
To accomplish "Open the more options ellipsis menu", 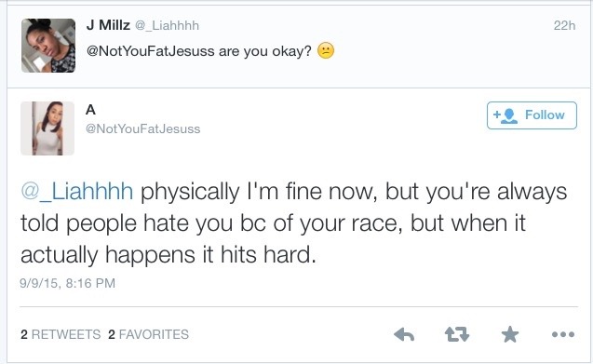I will pyautogui.click(x=563, y=334).
